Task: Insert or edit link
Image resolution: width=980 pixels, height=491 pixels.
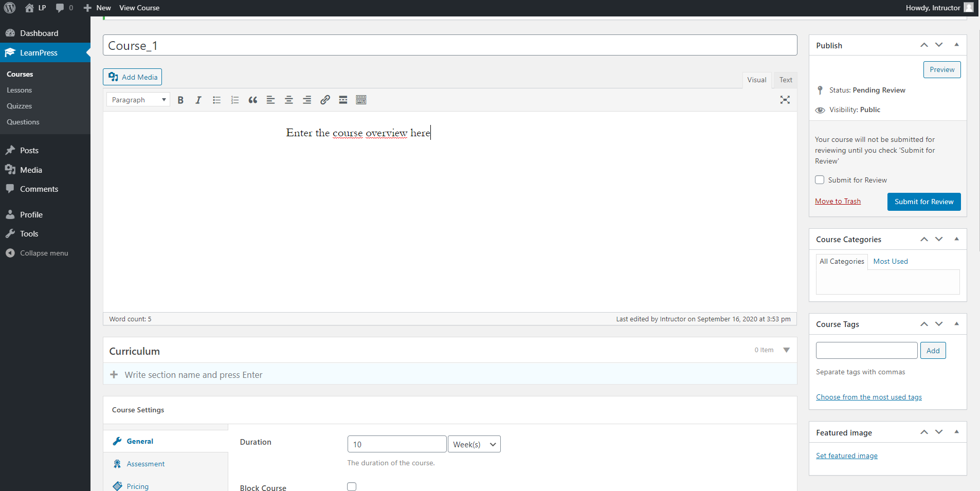Action: click(325, 100)
